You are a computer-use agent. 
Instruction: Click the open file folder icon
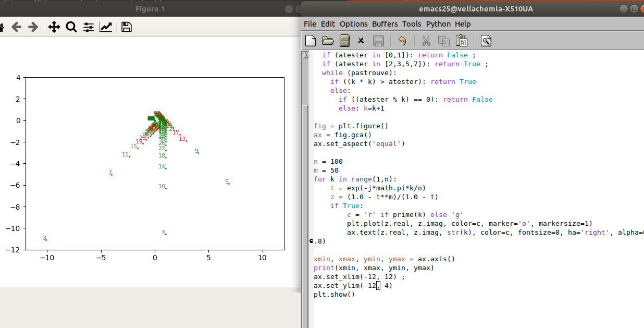coord(328,41)
